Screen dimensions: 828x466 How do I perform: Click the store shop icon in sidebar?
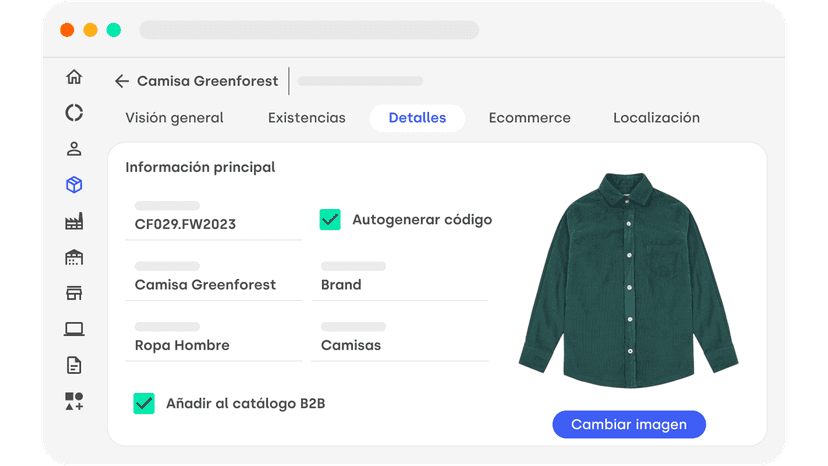pyautogui.click(x=74, y=293)
